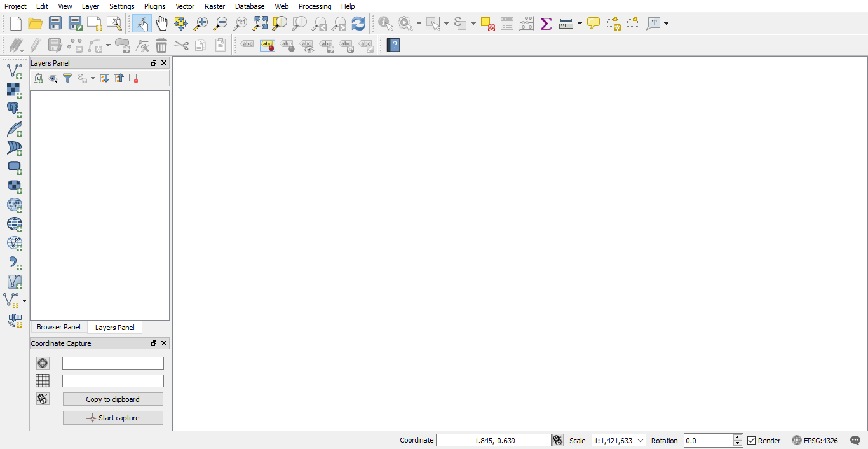This screenshot has height=449, width=868.
Task: Add PostGIS Layers via elephant icon
Action: 15,109
